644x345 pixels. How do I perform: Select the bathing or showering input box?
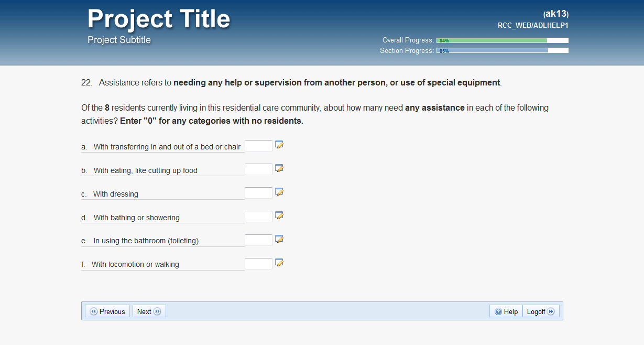(x=258, y=217)
